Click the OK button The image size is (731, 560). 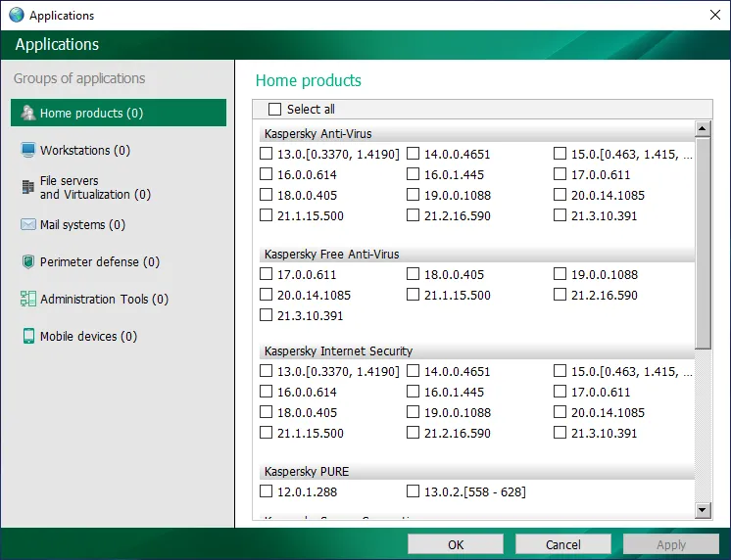tap(456, 544)
